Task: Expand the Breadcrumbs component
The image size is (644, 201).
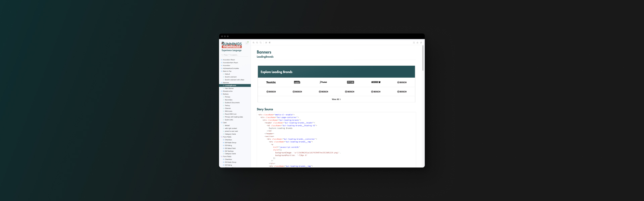Action: (x=227, y=91)
